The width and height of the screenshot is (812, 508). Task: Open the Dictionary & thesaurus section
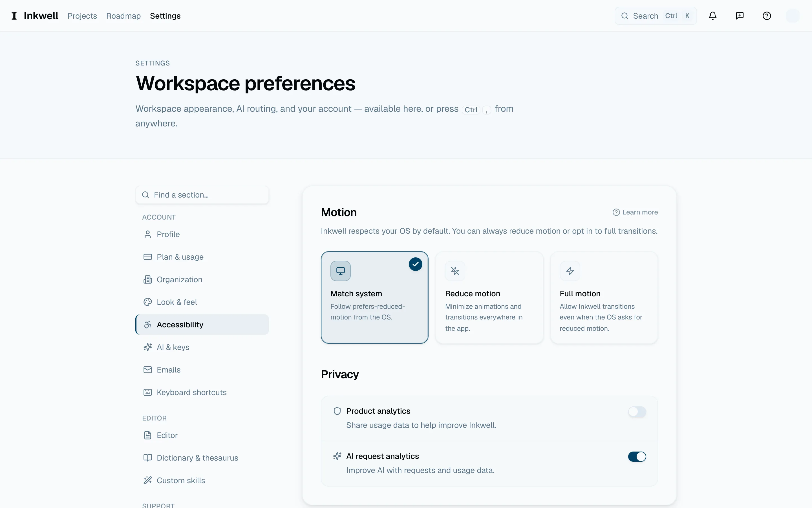coord(202,457)
